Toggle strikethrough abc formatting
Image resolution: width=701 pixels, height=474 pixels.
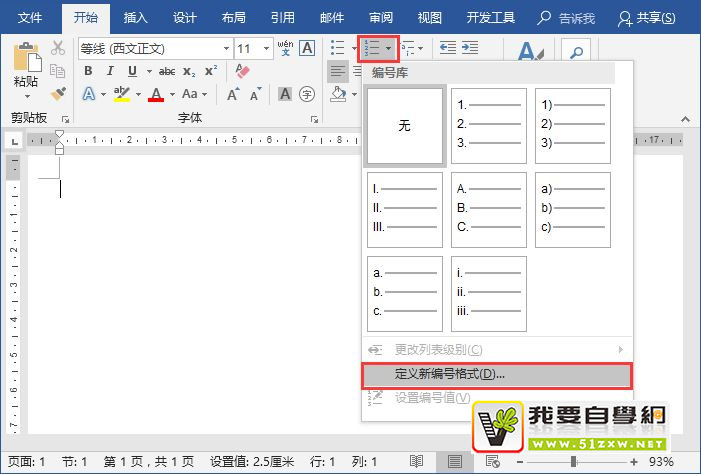point(167,71)
